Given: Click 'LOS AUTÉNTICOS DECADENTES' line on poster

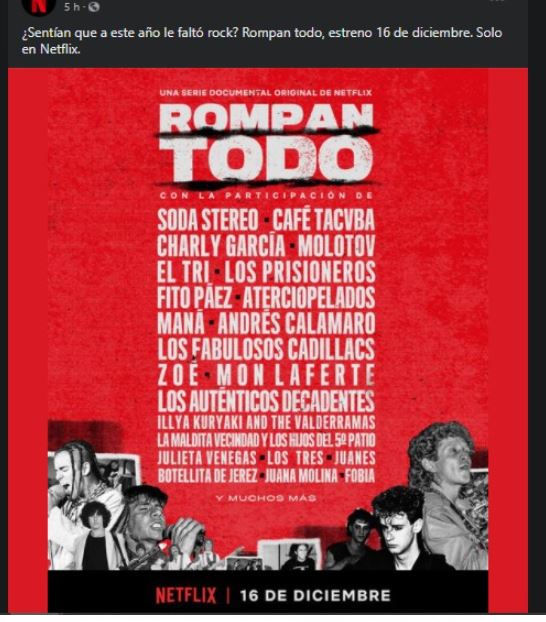Looking at the screenshot, I should click(266, 401).
